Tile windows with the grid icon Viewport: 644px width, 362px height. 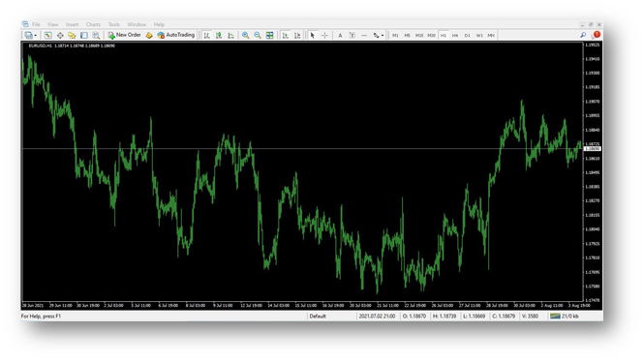pyautogui.click(x=269, y=35)
